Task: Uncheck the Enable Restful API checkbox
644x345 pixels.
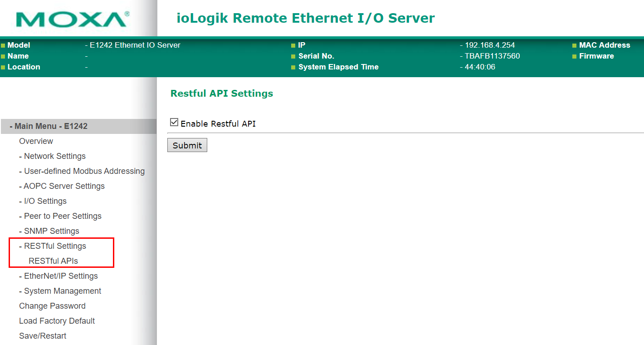Action: pyautogui.click(x=174, y=123)
